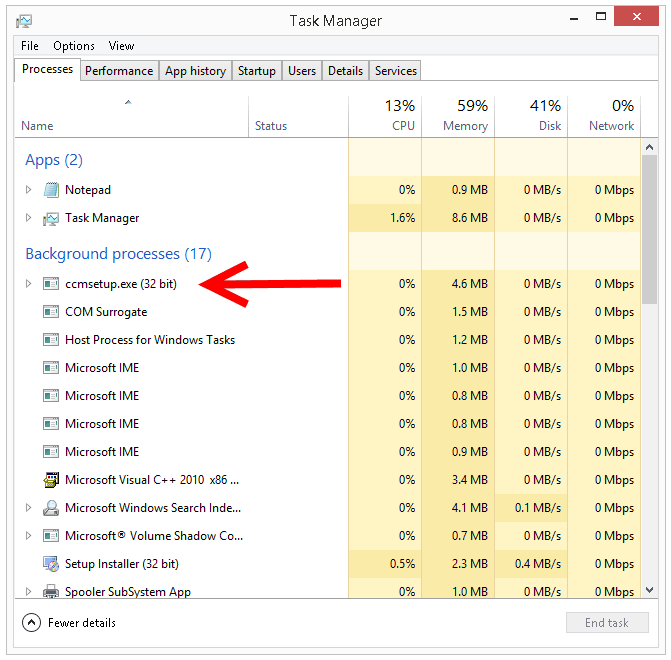Screen dimensions: 671x660
Task: Expand the ccmsetup.exe process entry
Action: (28, 284)
